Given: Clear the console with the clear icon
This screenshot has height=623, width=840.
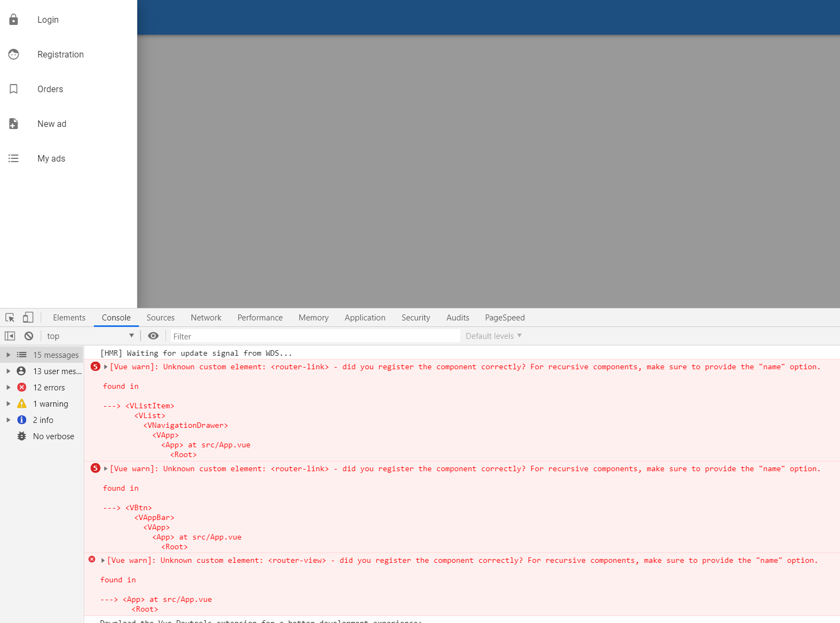Looking at the screenshot, I should click(x=29, y=336).
